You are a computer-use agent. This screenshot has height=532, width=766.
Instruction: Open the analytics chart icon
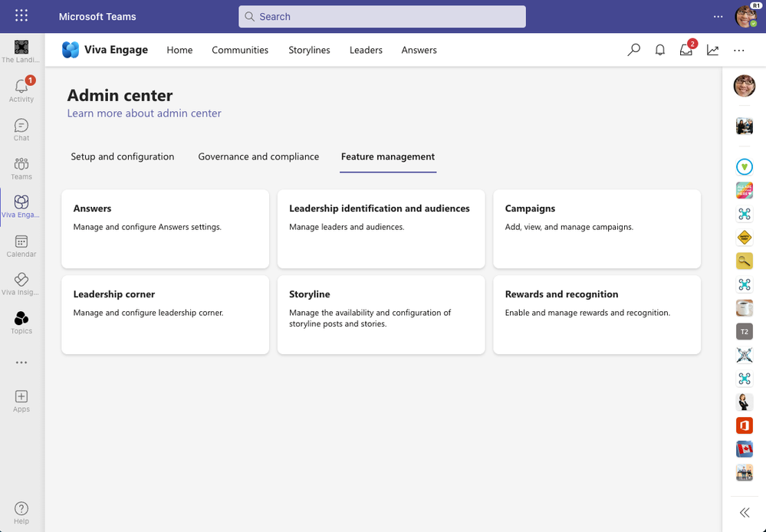[x=713, y=50]
